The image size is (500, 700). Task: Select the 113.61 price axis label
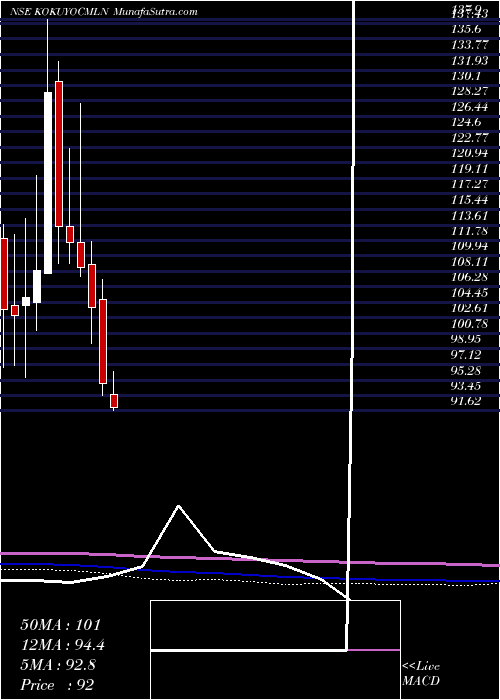point(470,215)
